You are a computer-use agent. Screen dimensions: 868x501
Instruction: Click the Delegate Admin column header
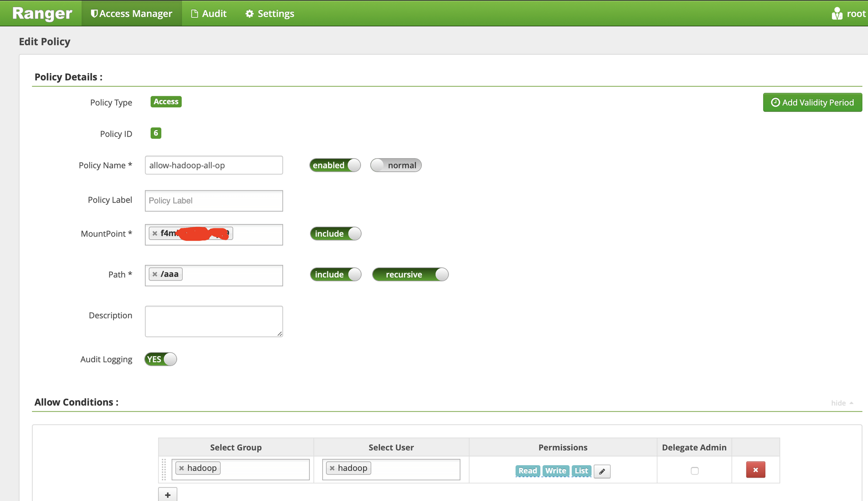[x=694, y=447]
